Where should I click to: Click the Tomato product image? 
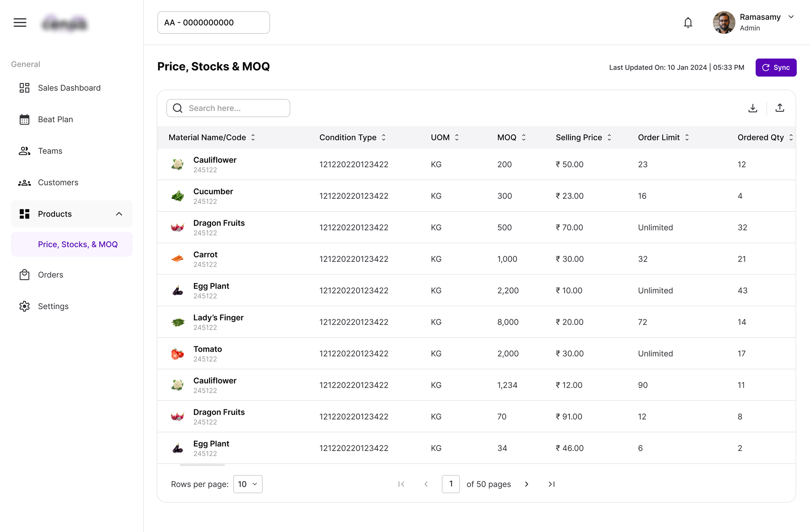point(177,354)
